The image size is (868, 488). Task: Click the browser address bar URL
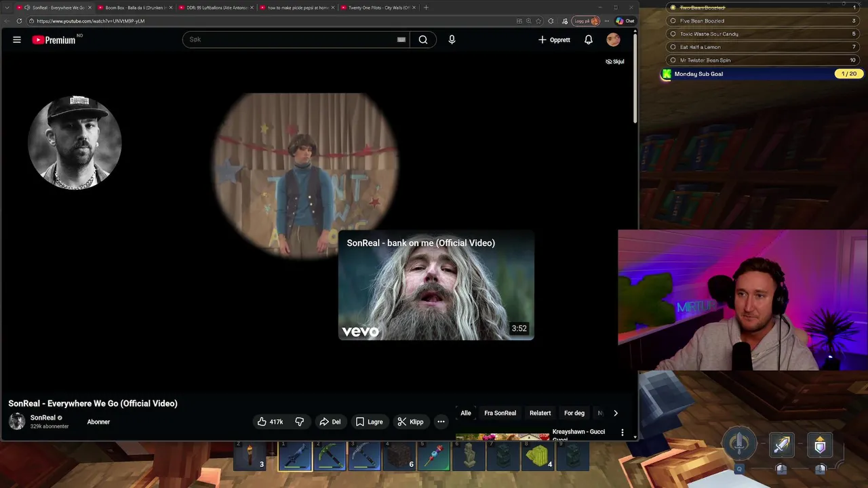pyautogui.click(x=91, y=21)
